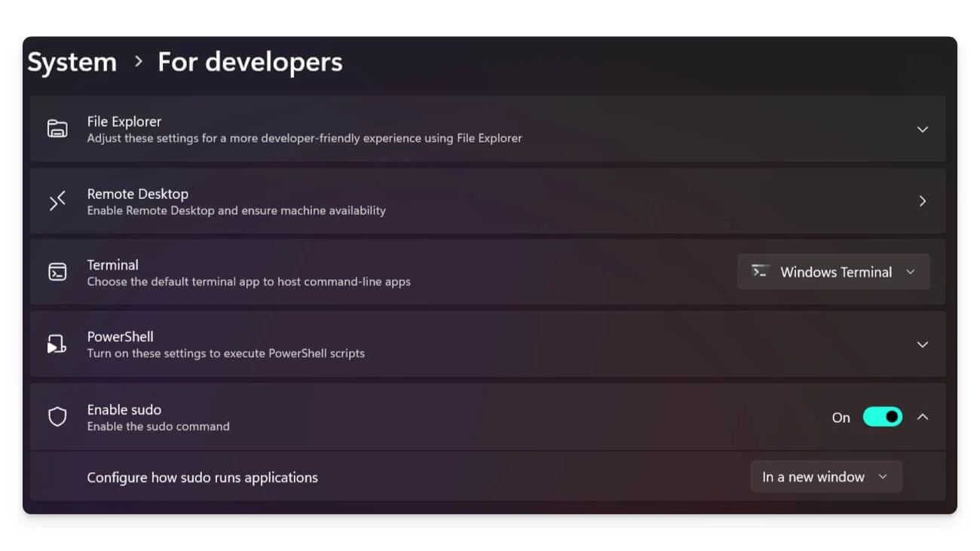Expand the PowerShell section chevron

point(922,344)
